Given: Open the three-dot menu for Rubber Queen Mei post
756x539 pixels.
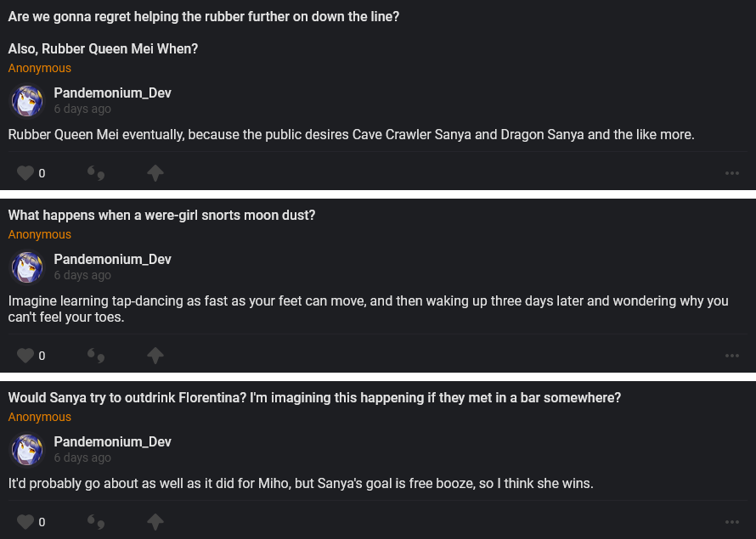Looking at the screenshot, I should [x=732, y=173].
